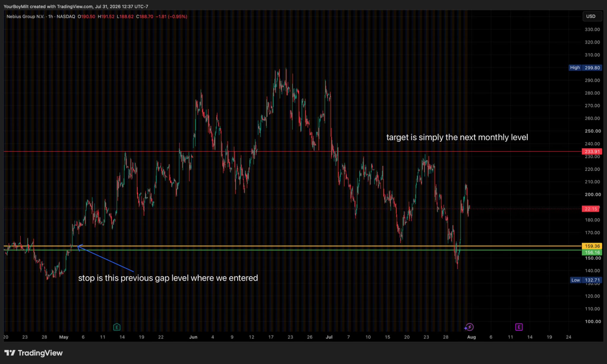
Task: Select the "stop is this previous gap level" note
Action: [x=168, y=278]
